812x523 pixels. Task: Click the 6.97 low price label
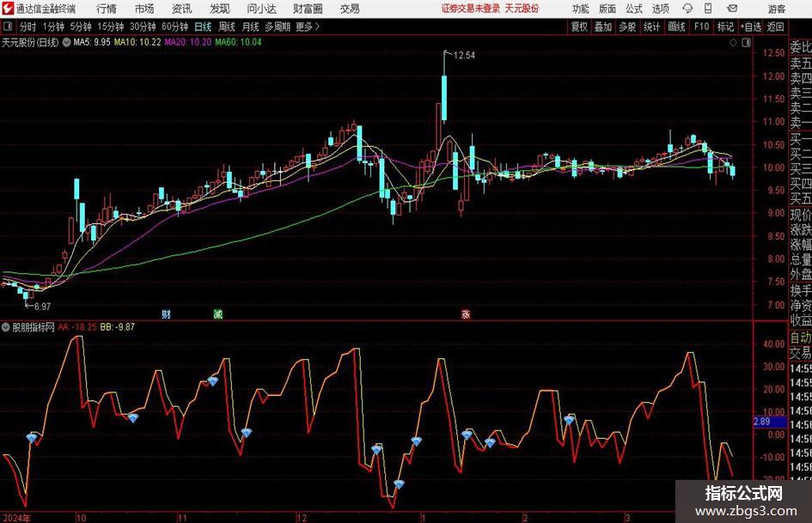click(x=42, y=307)
